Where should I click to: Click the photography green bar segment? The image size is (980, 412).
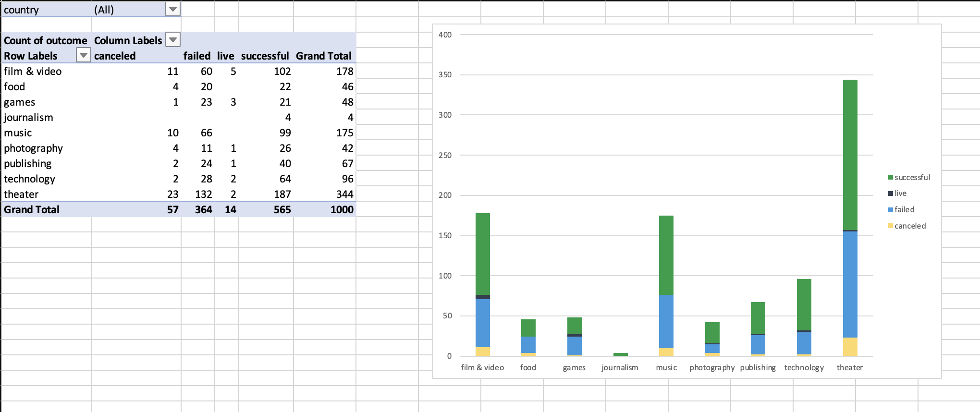[712, 333]
